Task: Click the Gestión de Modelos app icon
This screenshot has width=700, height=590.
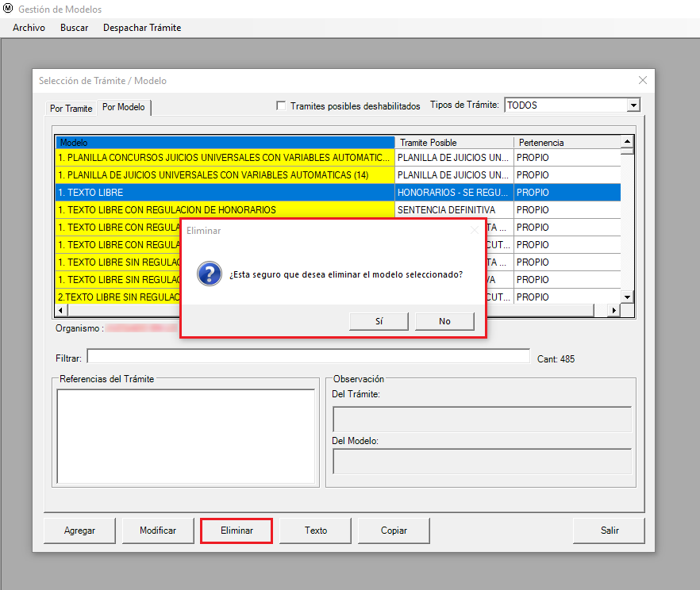Action: [8, 8]
